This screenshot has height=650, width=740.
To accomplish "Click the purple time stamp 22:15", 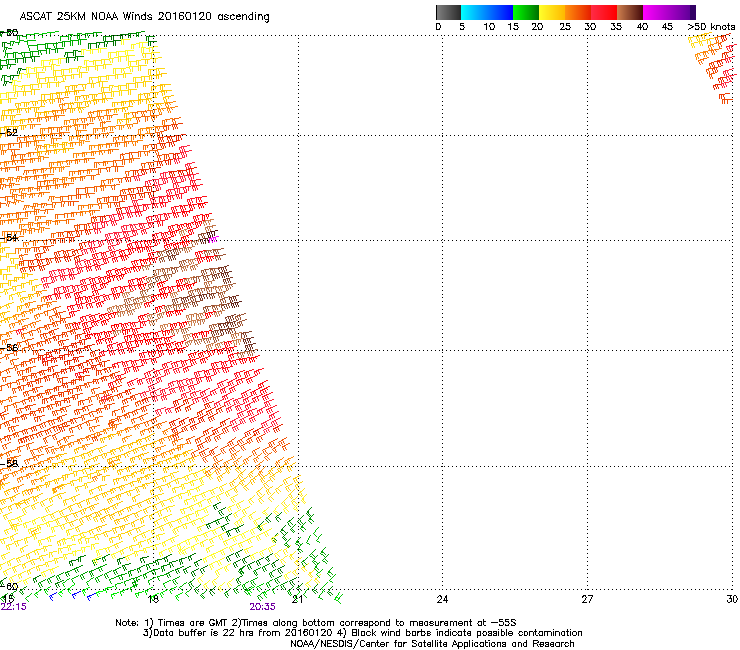I will pos(14,607).
